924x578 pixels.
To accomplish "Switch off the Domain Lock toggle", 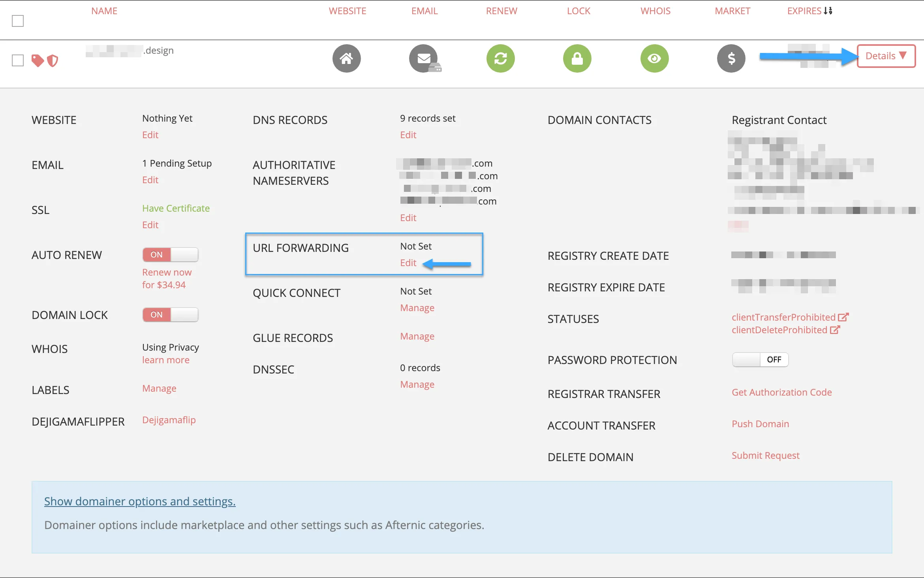I will 171,315.
